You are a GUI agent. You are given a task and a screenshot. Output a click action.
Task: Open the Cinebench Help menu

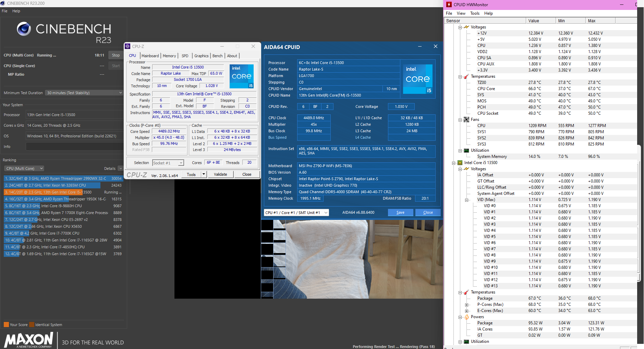(x=16, y=11)
